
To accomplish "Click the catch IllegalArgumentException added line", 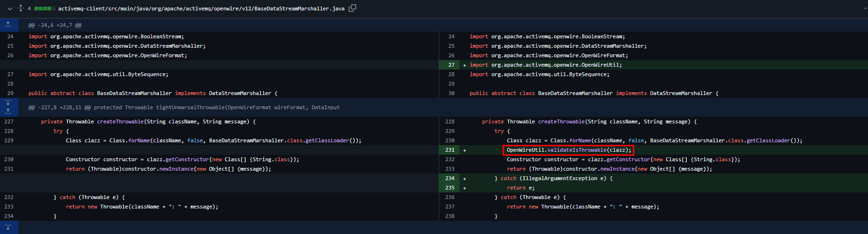I will (553, 178).
